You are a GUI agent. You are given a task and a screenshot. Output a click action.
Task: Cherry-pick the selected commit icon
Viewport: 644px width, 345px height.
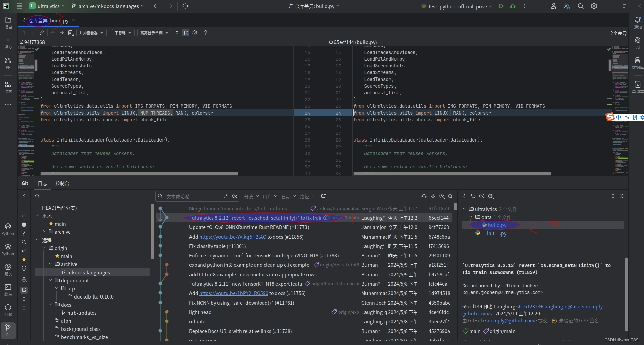(433, 196)
